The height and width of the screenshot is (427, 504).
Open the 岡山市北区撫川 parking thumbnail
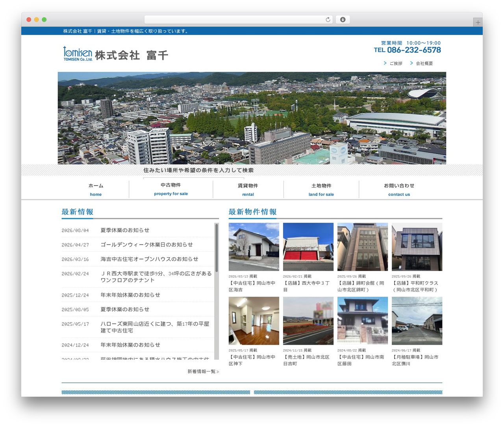click(x=417, y=321)
